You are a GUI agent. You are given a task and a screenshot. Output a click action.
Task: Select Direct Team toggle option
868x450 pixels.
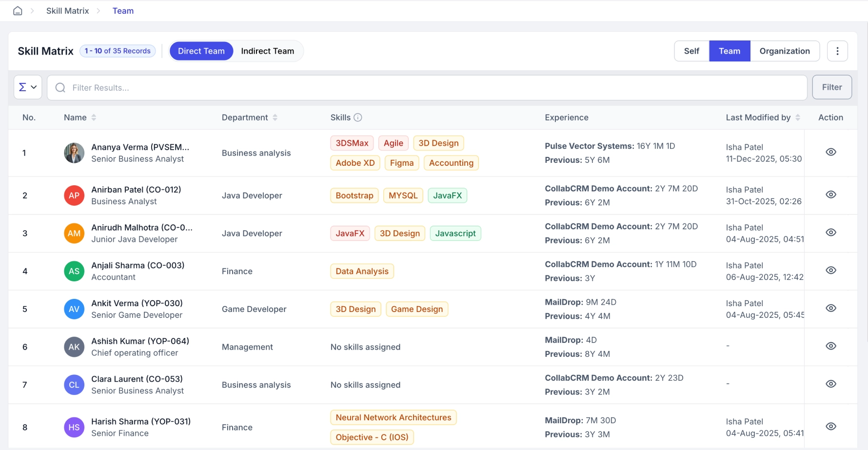201,51
